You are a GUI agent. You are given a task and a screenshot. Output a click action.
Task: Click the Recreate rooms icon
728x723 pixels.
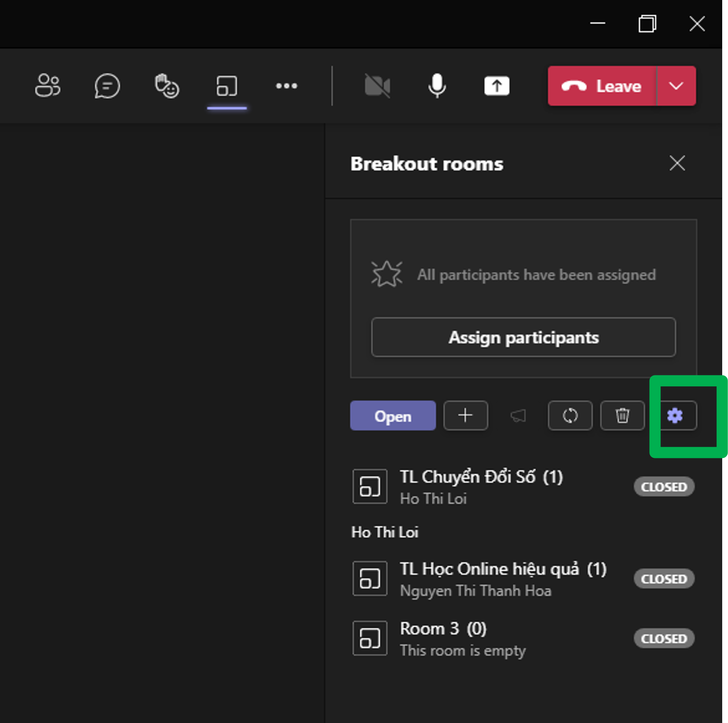[570, 415]
